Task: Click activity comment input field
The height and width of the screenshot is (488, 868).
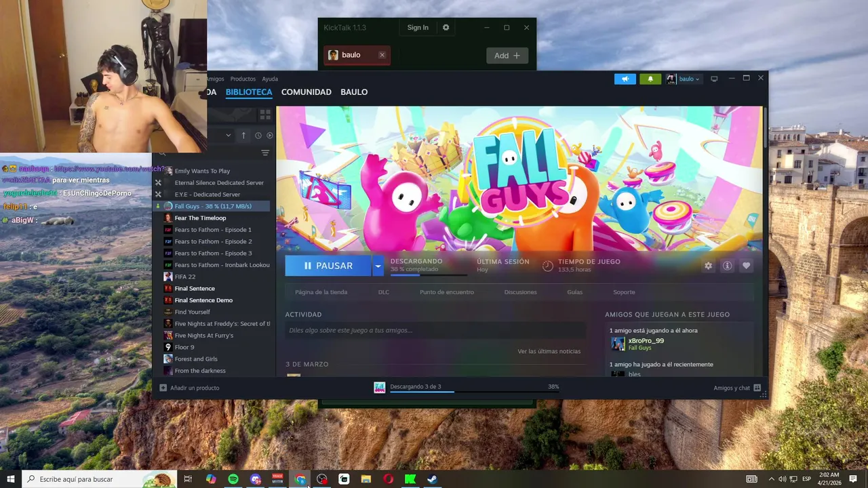Action: pos(435,330)
